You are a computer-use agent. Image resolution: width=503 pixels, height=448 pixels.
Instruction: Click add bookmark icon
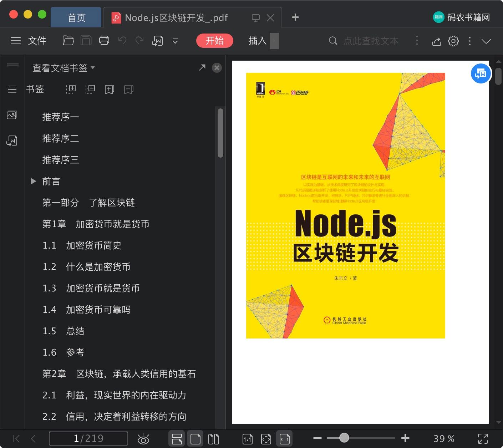[110, 90]
